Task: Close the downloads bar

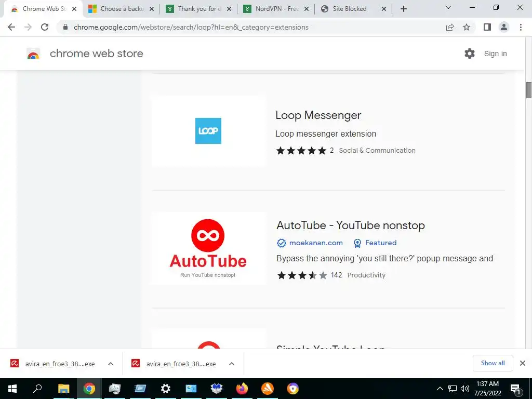Action: [523, 363]
